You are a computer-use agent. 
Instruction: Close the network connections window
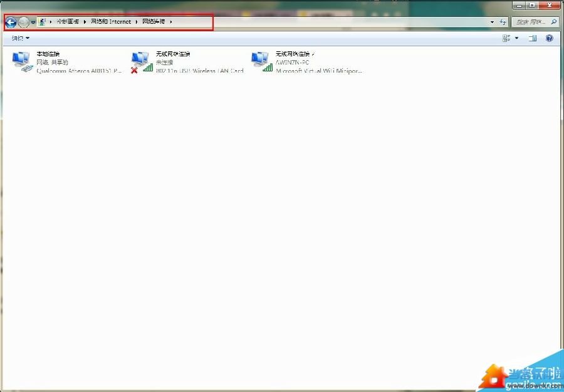(550, 5)
